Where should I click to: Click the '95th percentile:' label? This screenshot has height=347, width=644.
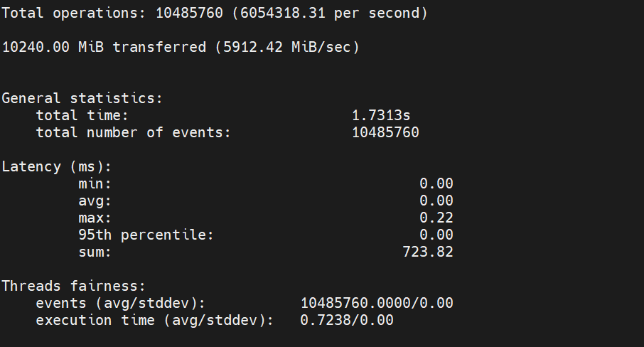(x=146, y=235)
